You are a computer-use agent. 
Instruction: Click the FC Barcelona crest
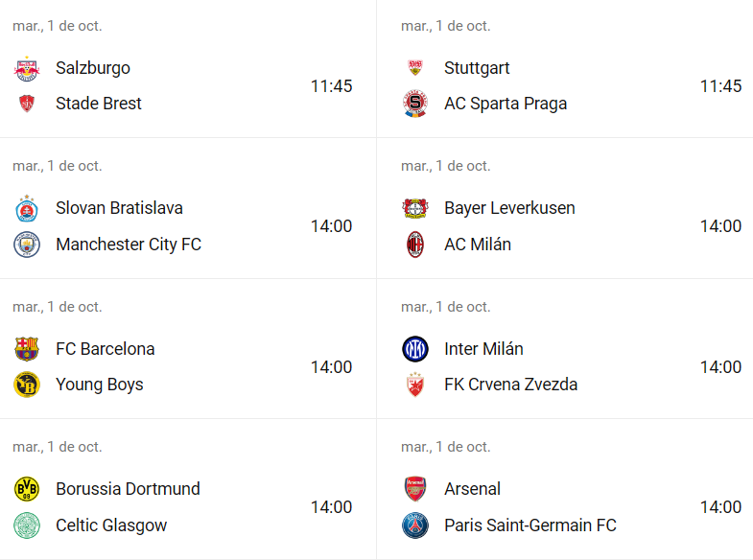(27, 349)
